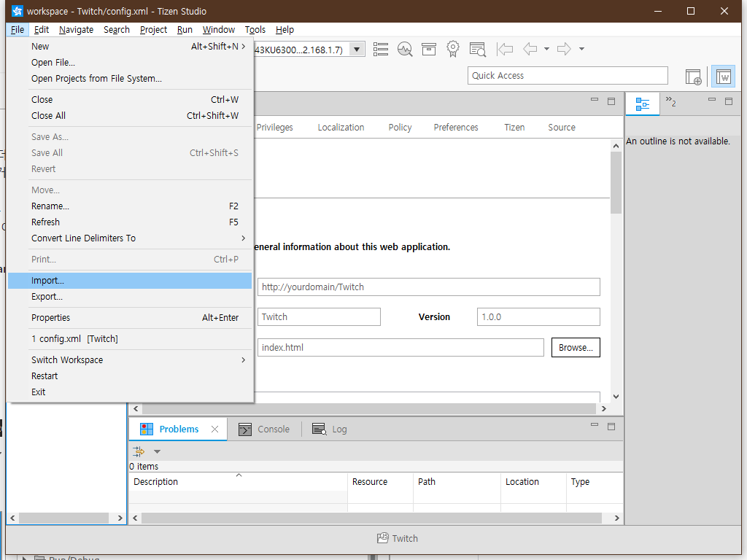Navigate forward with the right arrow
Image resolution: width=747 pixels, height=560 pixels.
[564, 49]
